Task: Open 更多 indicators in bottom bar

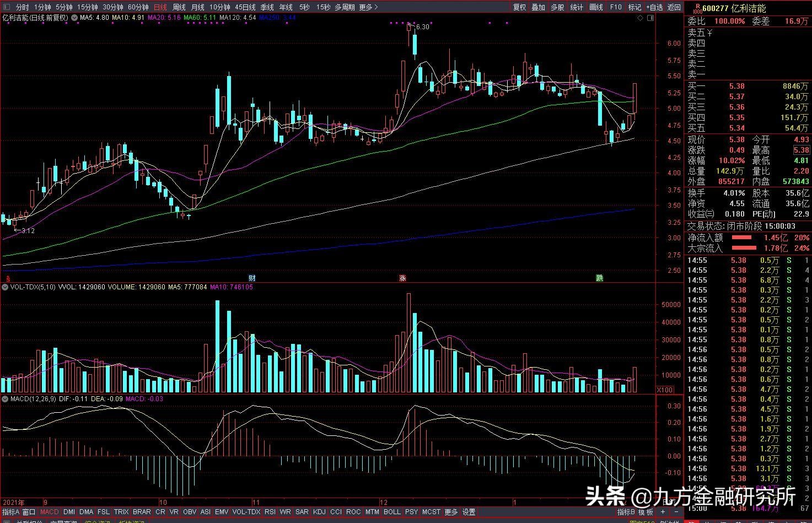Action: point(451,512)
